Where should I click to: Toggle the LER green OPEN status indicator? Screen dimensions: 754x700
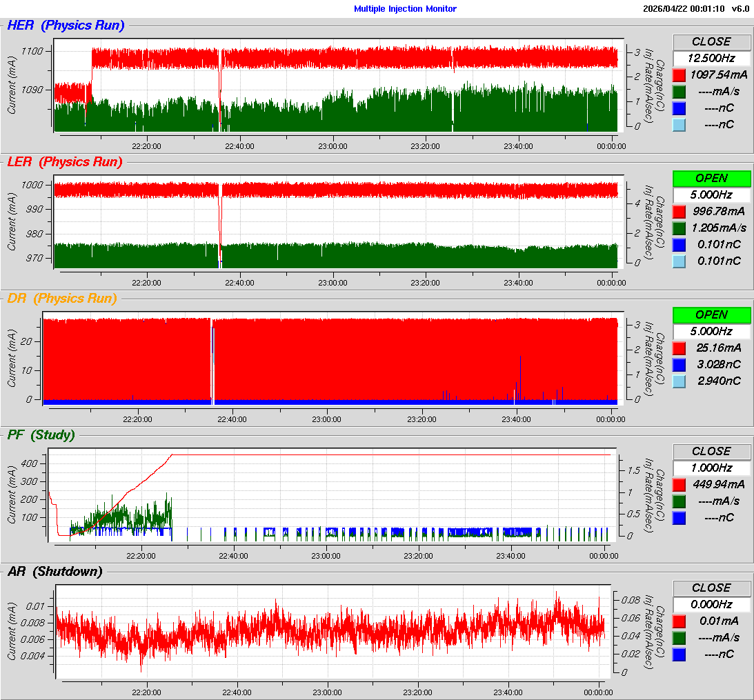point(711,178)
